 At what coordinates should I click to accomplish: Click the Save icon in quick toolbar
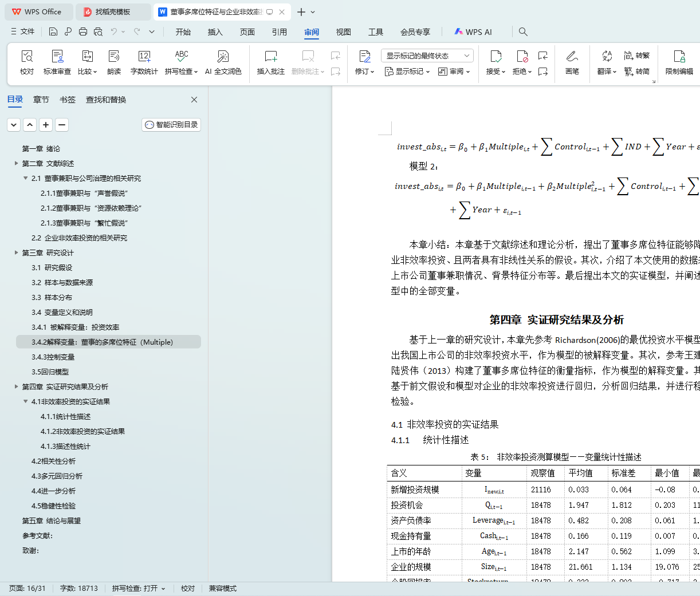click(53, 31)
